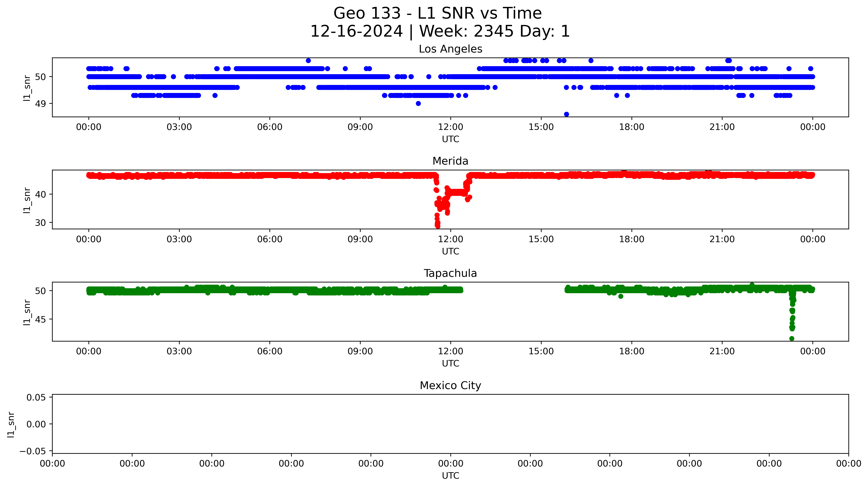Viewport: 868px width, 487px height.
Task: Click the 'Tapachula' subplot title
Action: [x=450, y=273]
